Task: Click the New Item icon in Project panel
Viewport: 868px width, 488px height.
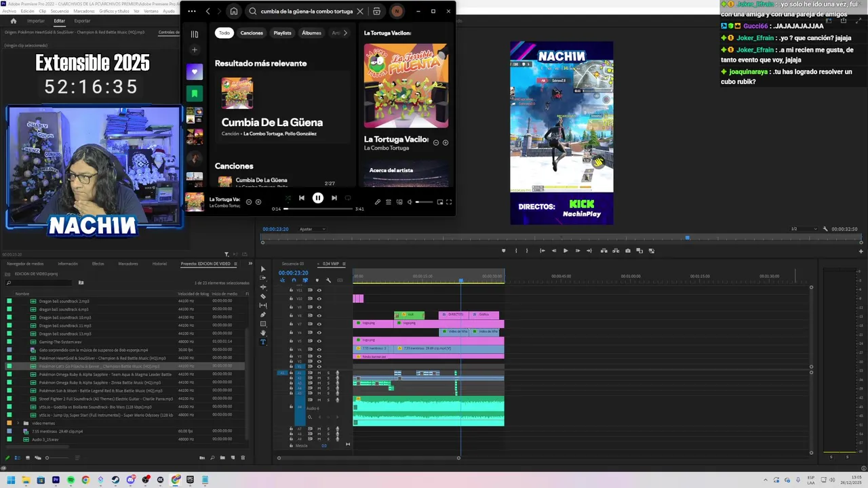Action: 233,458
